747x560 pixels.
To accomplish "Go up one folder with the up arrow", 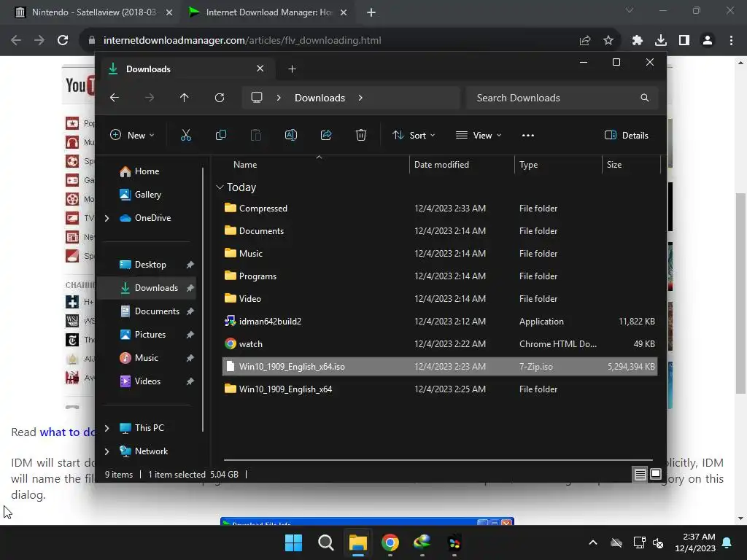I will coord(185,98).
